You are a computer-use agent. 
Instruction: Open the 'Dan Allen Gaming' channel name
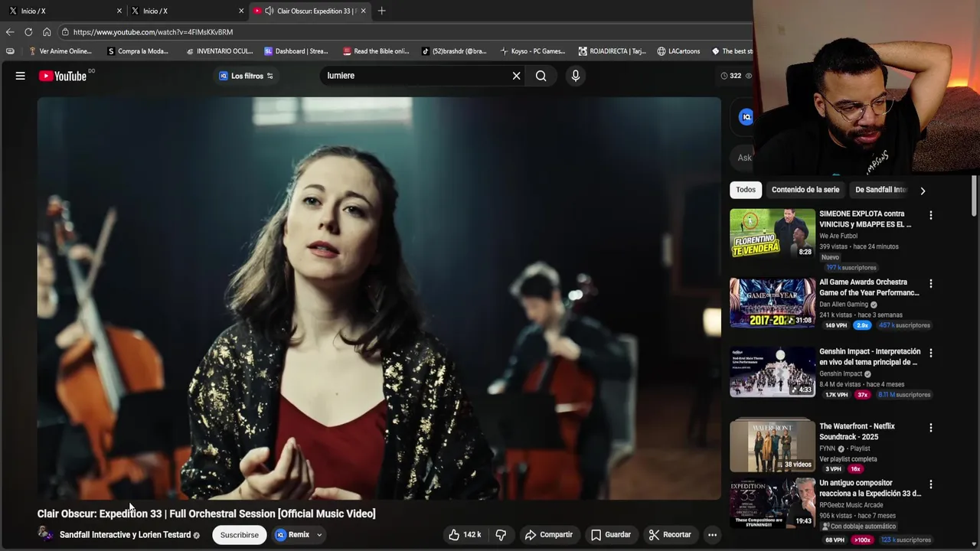point(844,305)
